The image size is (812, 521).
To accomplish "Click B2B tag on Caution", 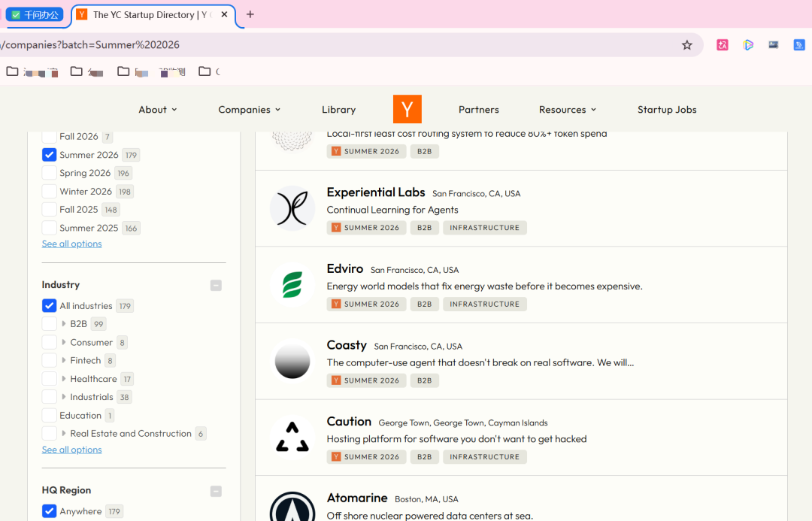I will pyautogui.click(x=425, y=457).
